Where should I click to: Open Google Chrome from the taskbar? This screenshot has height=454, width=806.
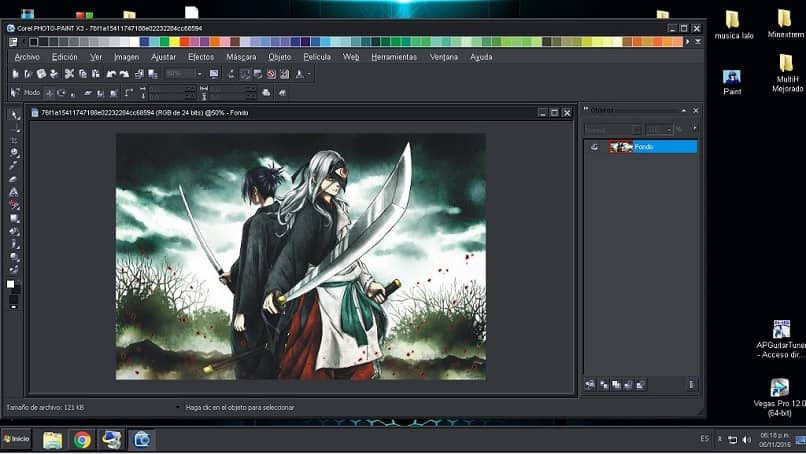click(82, 439)
